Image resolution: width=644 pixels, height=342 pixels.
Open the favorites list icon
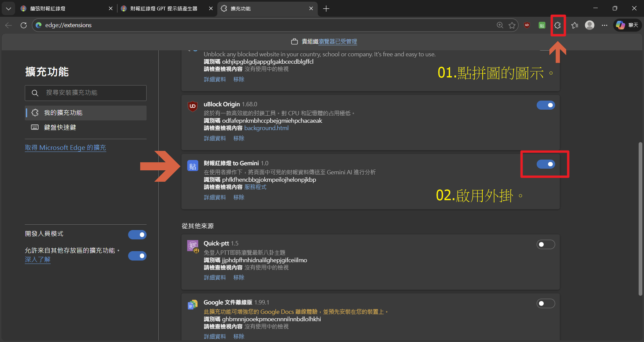coord(575,25)
